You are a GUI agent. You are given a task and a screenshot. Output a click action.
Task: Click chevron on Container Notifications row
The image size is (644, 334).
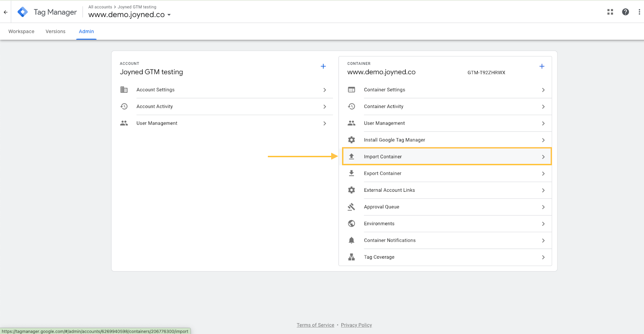click(543, 241)
